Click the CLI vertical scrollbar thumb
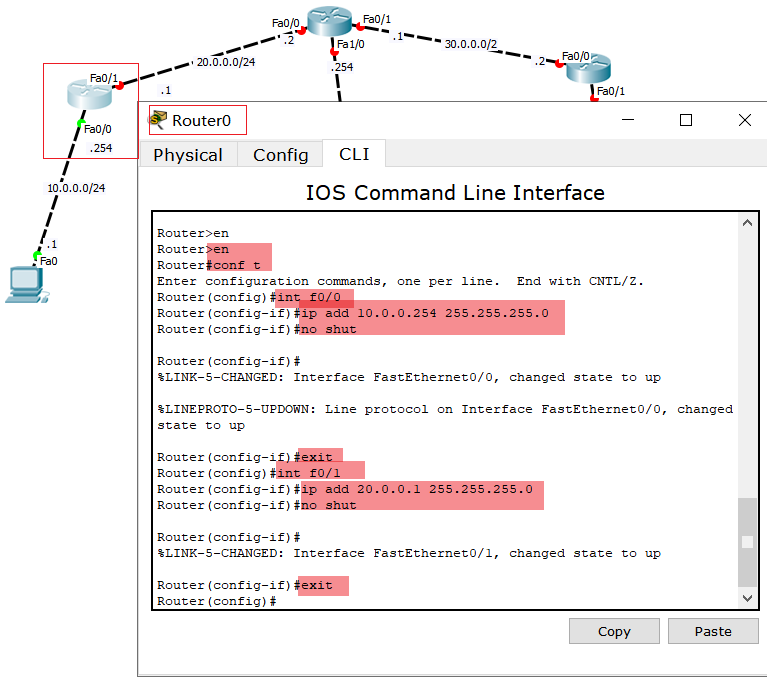Screen dimensions: 767x679 tap(747, 542)
